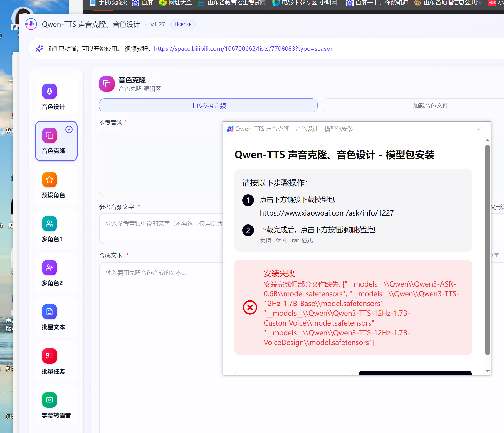
Task: Maximize the 模型包安装 dialog window
Action: tap(457, 129)
